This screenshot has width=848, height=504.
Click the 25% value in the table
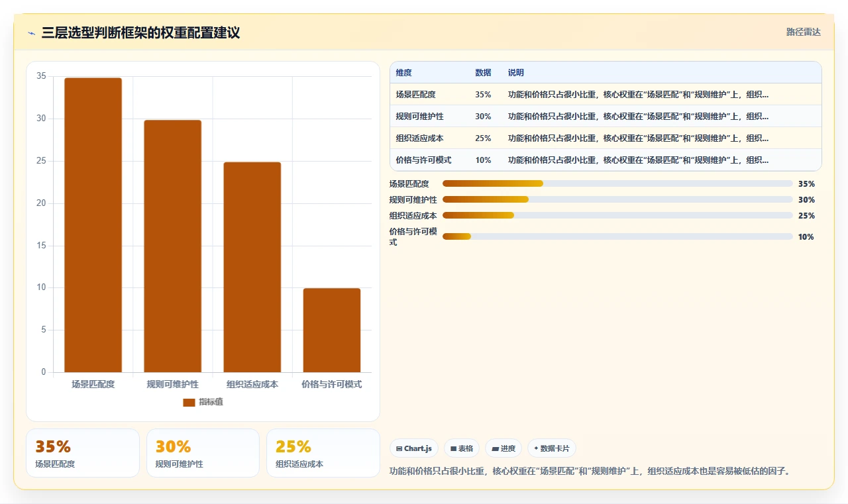tap(483, 138)
